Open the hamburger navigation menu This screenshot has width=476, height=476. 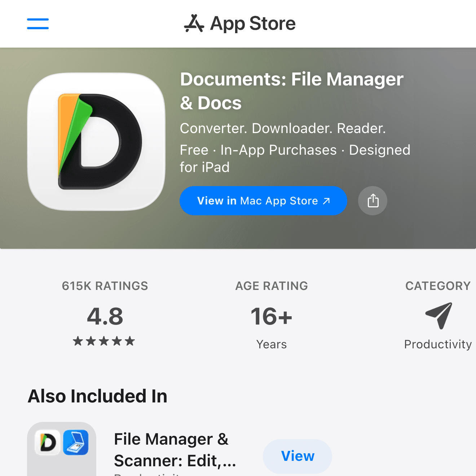click(x=38, y=24)
